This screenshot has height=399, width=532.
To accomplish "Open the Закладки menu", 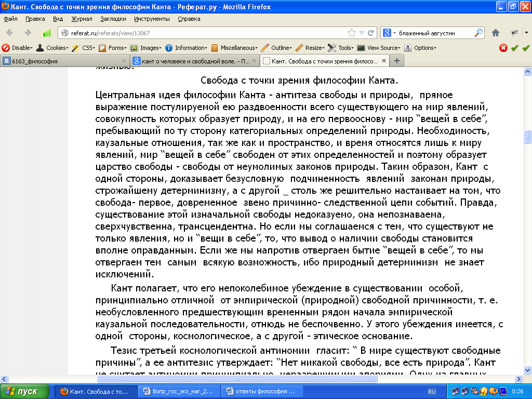I will (113, 19).
